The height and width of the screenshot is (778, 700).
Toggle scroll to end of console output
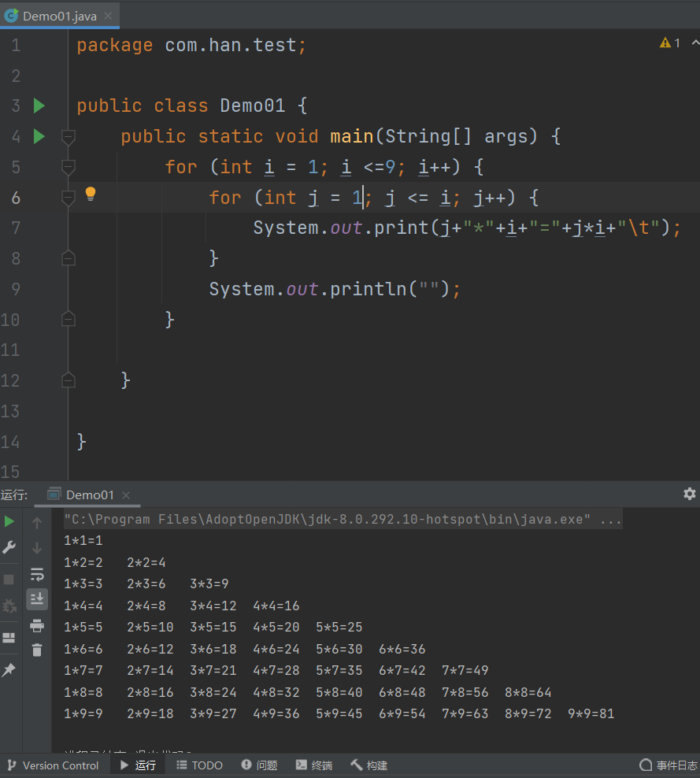(x=37, y=599)
